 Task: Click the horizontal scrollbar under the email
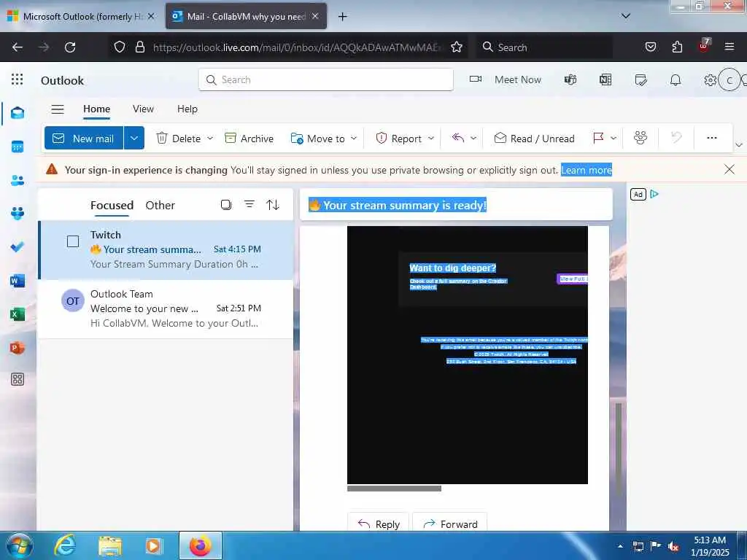pyautogui.click(x=394, y=488)
